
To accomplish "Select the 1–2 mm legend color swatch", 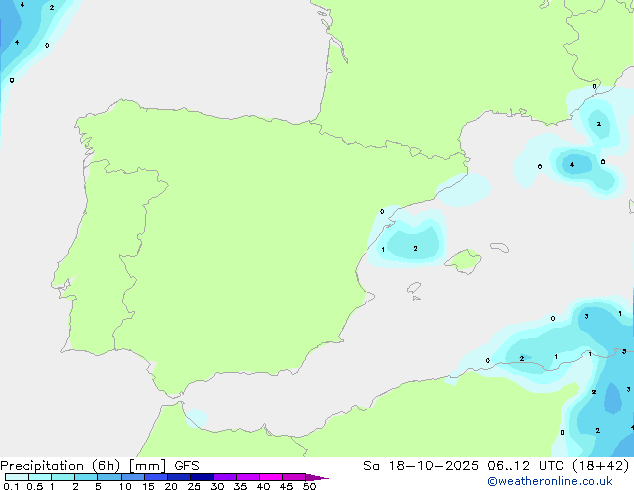I will 63,477.
